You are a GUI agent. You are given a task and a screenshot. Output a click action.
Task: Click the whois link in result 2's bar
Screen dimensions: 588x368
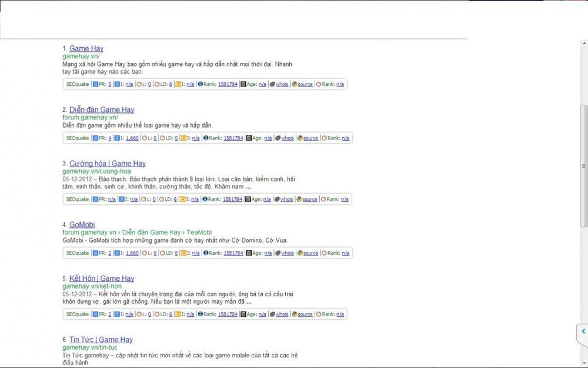pyautogui.click(x=288, y=138)
